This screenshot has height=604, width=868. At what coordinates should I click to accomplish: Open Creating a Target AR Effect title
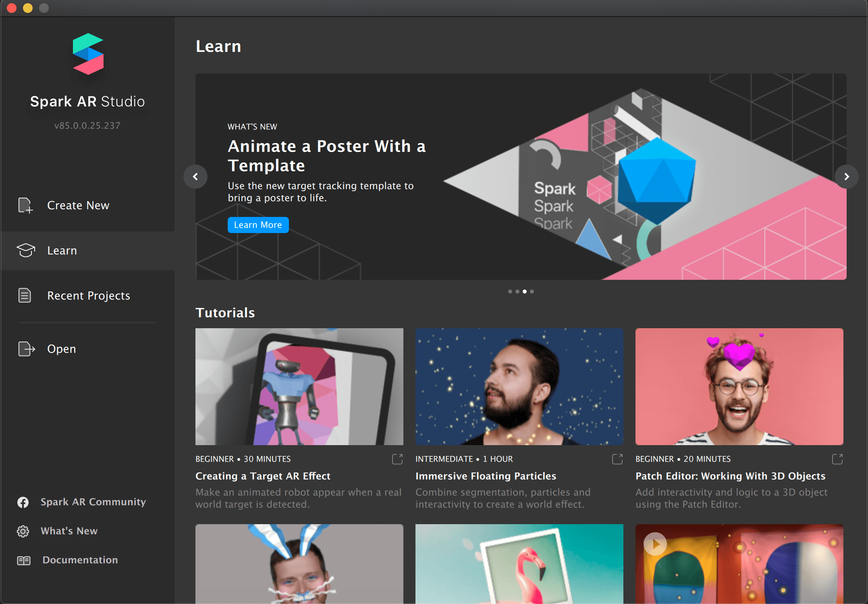pyautogui.click(x=263, y=476)
